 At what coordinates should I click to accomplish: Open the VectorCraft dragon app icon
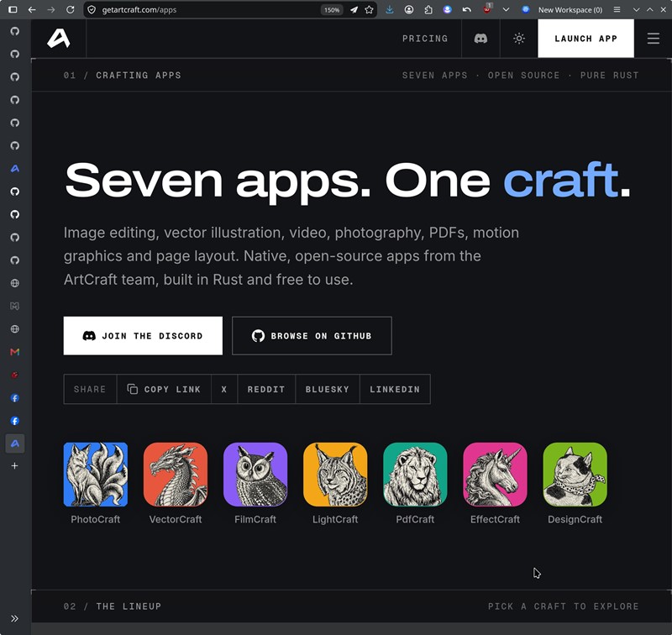[176, 475]
